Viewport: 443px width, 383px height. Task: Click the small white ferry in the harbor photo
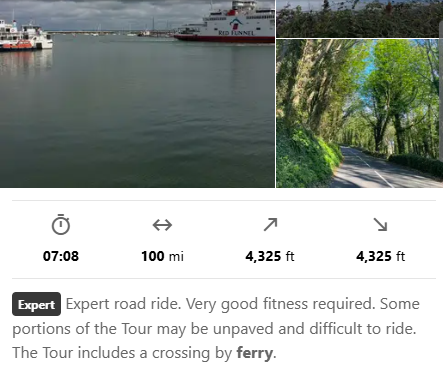[26, 37]
